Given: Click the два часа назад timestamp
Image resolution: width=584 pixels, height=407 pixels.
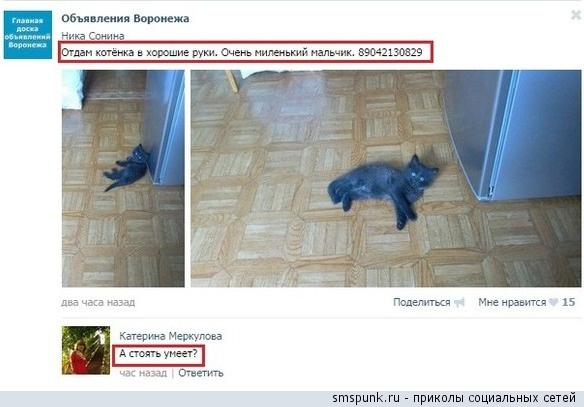Looking at the screenshot, I should tap(98, 302).
